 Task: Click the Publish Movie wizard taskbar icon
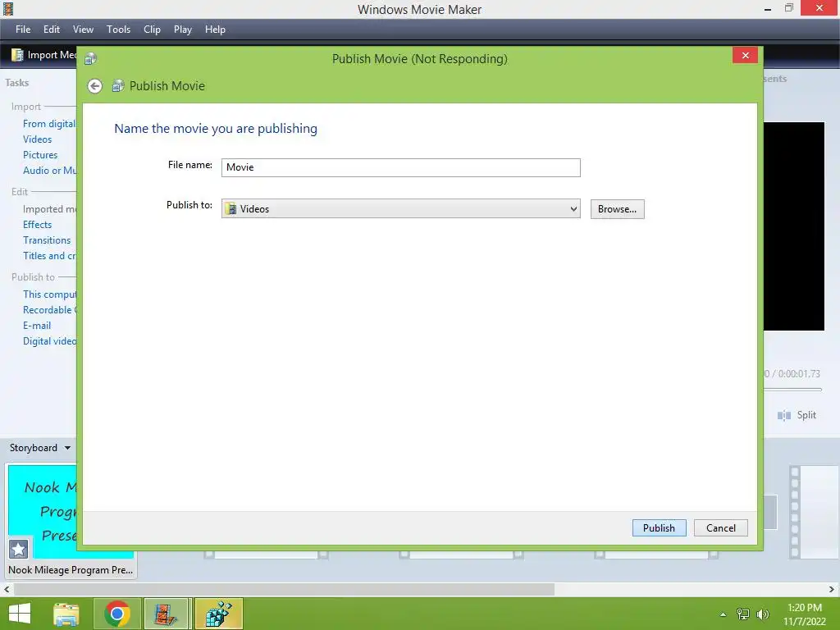coord(218,614)
